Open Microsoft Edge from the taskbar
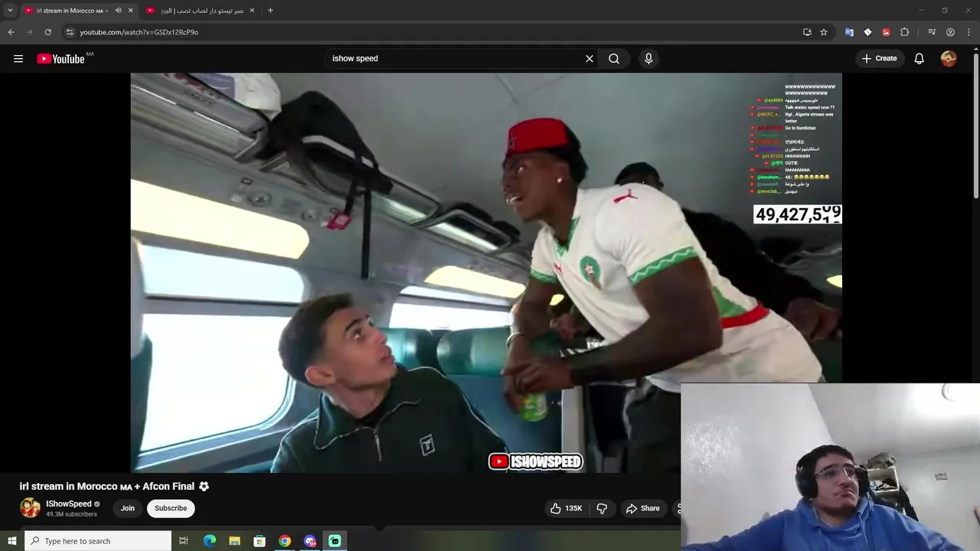Screen dimensions: 980x551 click(210, 541)
